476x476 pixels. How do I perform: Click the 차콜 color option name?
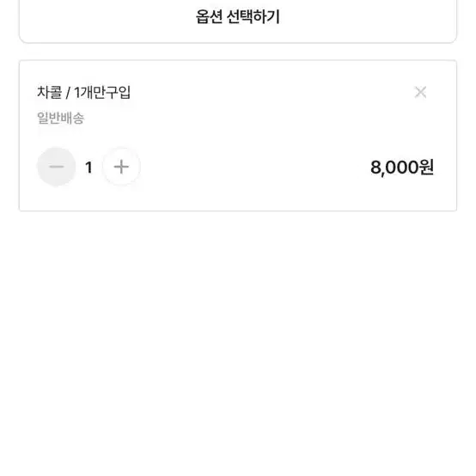click(x=50, y=92)
